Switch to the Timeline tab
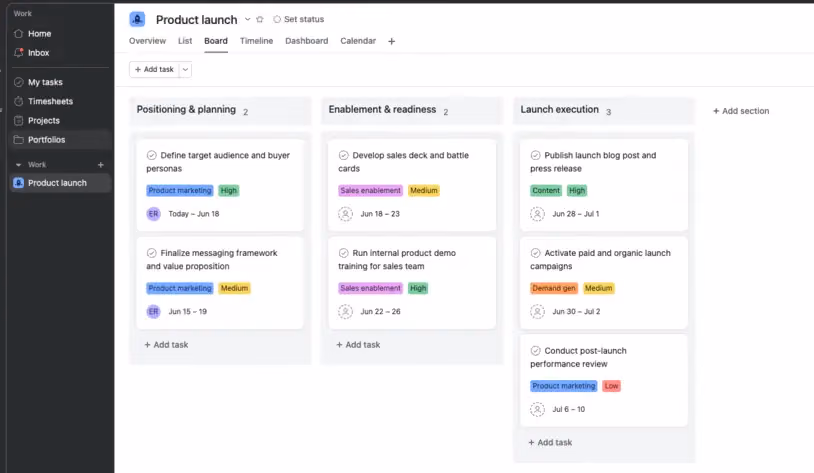814x473 pixels. [x=256, y=41]
